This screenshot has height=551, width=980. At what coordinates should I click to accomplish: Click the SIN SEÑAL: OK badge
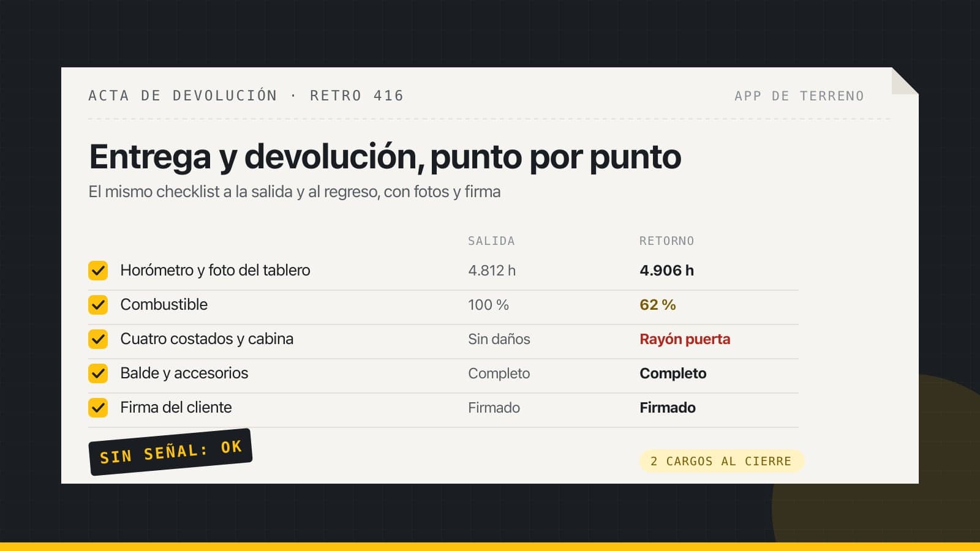[170, 452]
